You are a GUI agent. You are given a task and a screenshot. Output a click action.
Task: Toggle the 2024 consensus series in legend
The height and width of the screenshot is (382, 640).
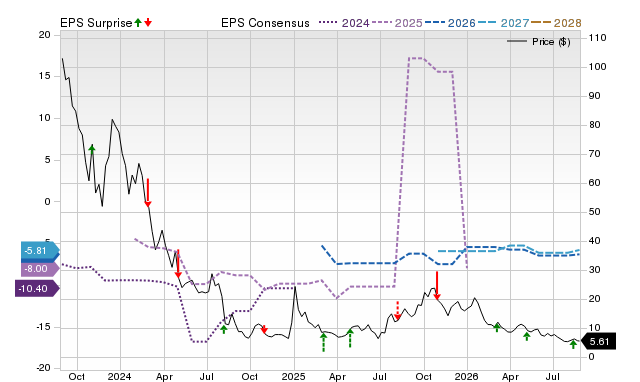point(344,23)
